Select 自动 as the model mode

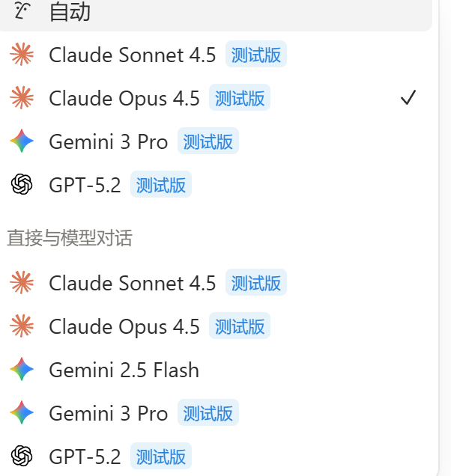coord(215,12)
